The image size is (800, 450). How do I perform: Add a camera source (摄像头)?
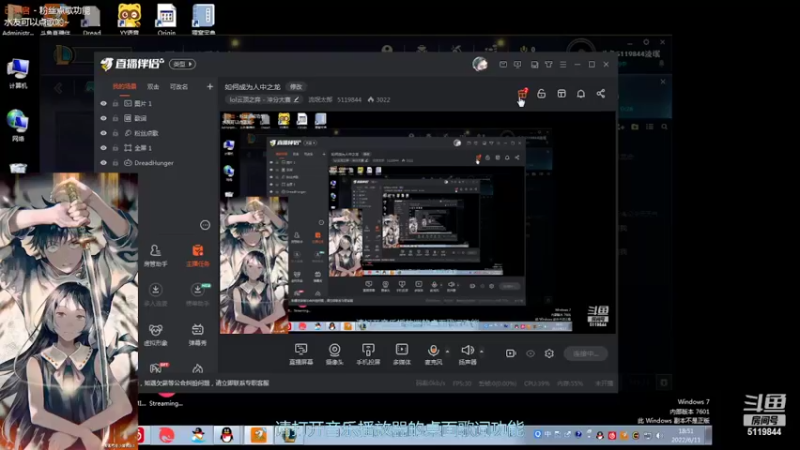coord(334,354)
